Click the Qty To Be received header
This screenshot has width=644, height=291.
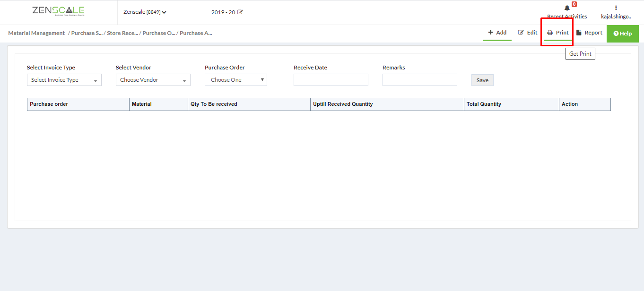pos(249,104)
